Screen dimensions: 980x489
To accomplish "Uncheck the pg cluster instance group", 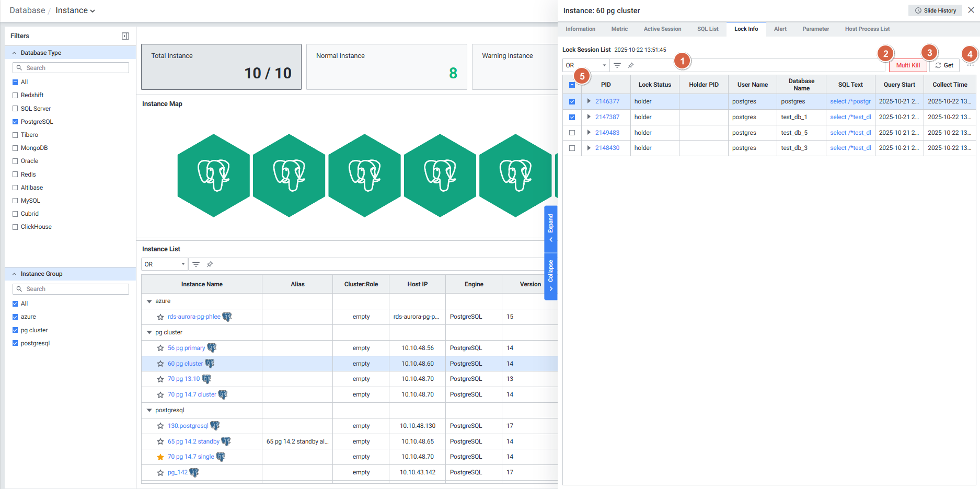I will [x=15, y=330].
